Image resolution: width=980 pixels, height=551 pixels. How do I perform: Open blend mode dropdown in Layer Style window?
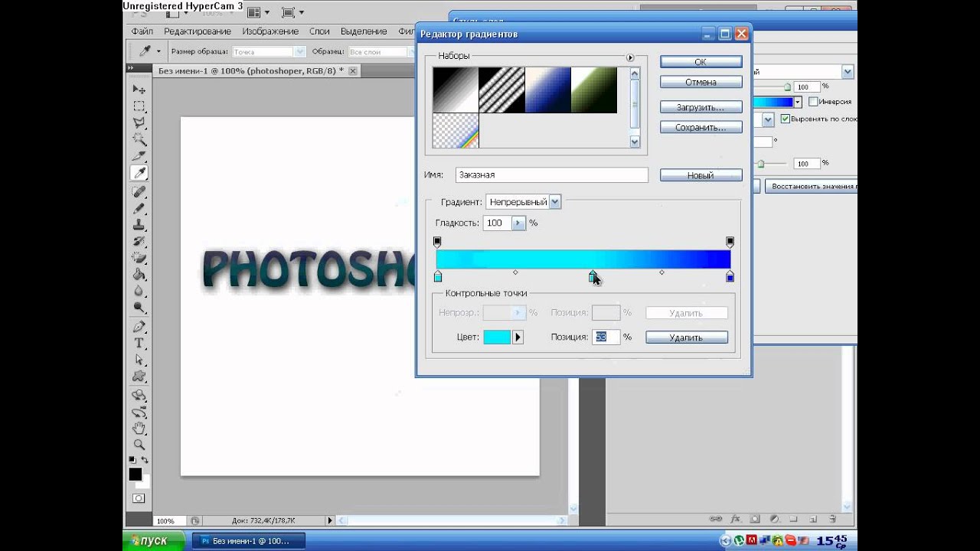847,72
